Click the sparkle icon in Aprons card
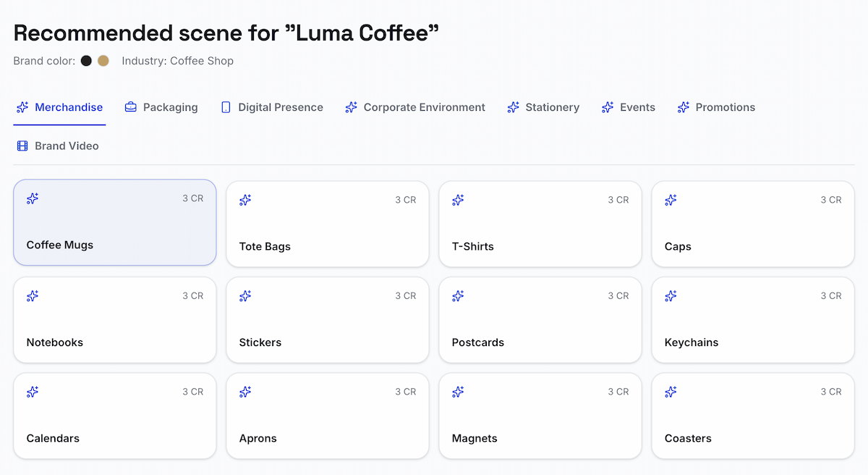 pyautogui.click(x=245, y=392)
